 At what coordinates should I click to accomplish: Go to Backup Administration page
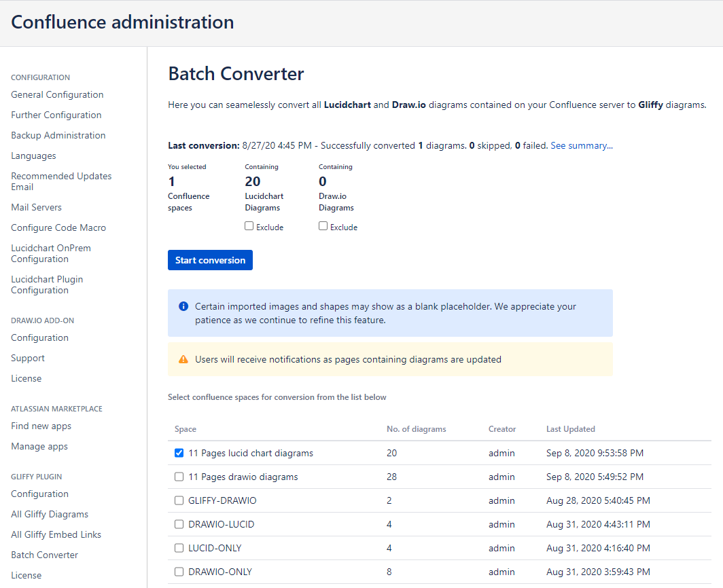coord(58,135)
